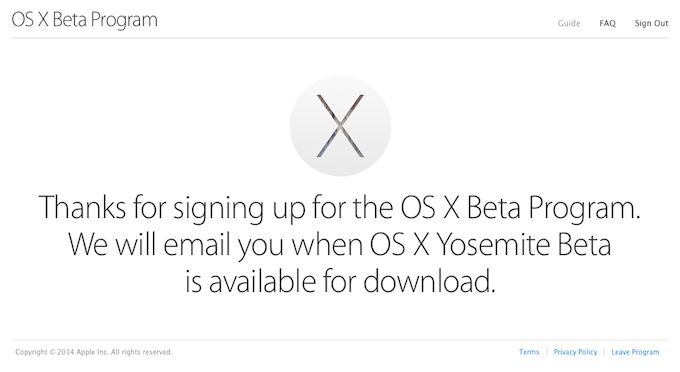Open the Guide navigation link
680x372 pixels.
pyautogui.click(x=569, y=23)
